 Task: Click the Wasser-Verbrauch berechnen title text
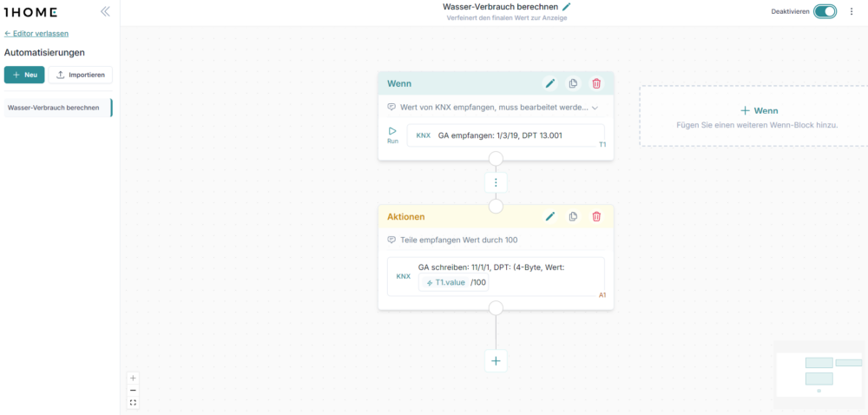point(501,7)
